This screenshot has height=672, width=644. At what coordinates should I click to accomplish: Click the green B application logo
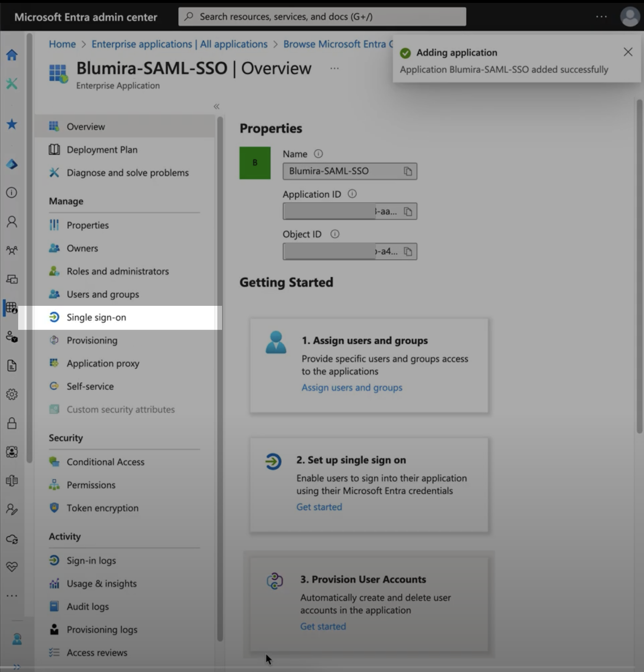point(255,163)
